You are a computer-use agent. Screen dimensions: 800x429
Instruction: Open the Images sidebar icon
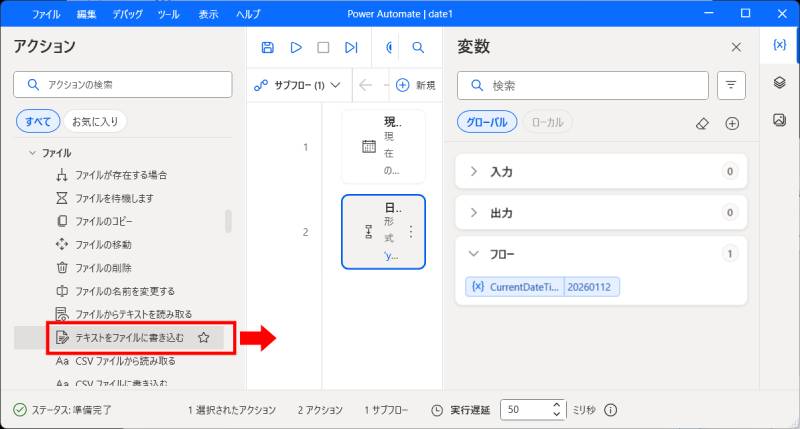tap(779, 120)
